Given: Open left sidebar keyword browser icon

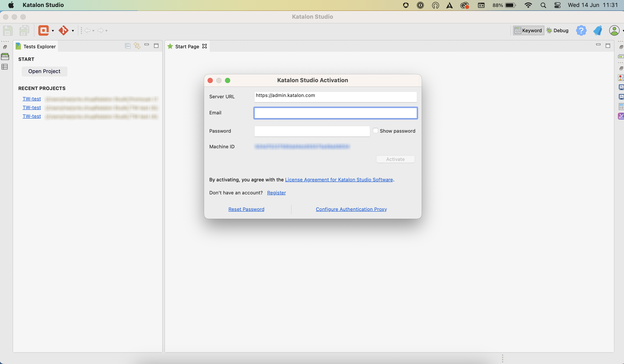Looking at the screenshot, I should [5, 56].
